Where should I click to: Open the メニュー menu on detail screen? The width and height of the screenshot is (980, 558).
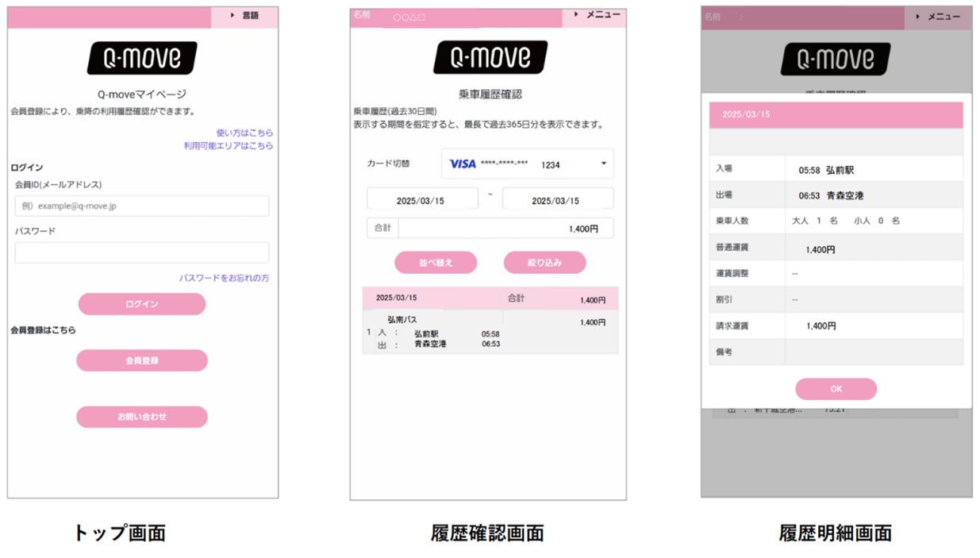938,17
